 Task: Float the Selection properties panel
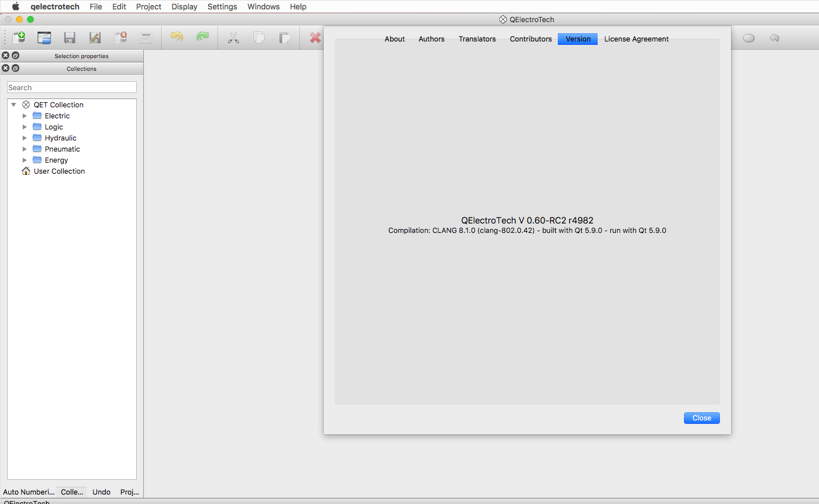15,55
